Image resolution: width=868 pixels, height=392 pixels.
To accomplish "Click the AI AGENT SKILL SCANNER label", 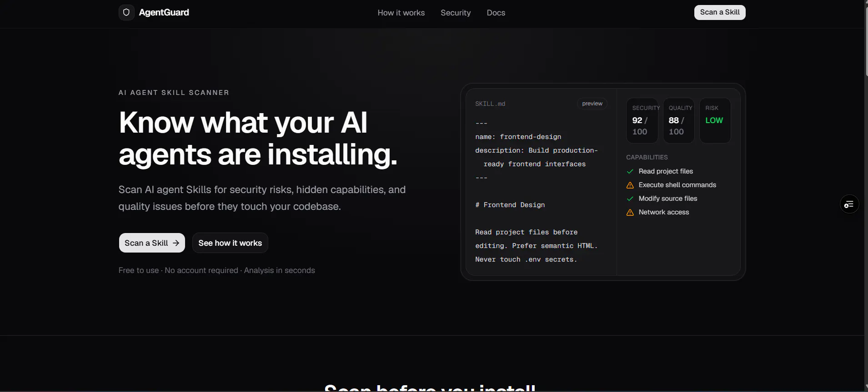I will [174, 93].
